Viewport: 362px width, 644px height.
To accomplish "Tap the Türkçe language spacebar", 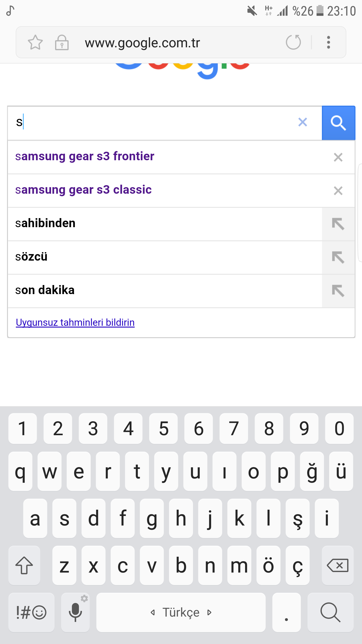I will 181,612.
